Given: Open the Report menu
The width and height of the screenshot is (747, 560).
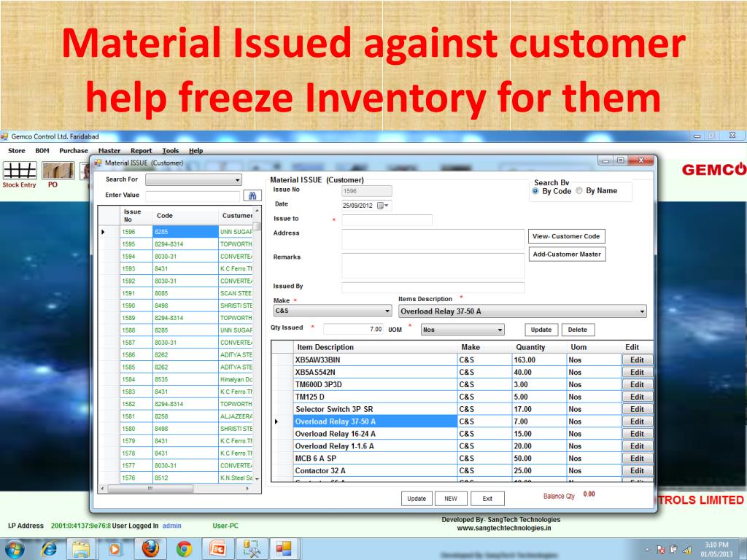Looking at the screenshot, I should [x=141, y=151].
